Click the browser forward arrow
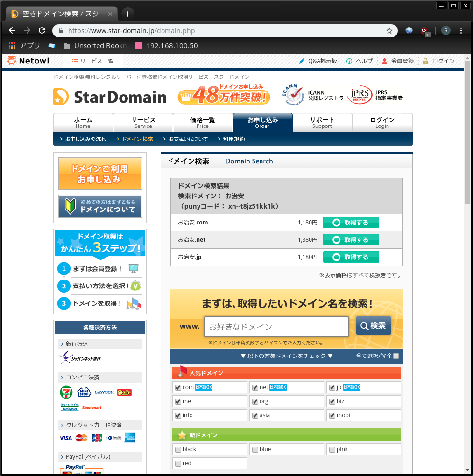This screenshot has height=476, width=473. tap(27, 30)
